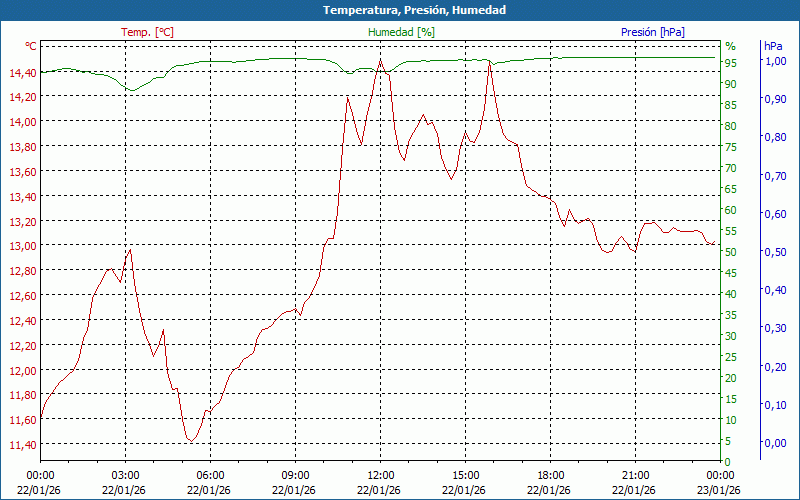Click the 18:00 time axis label

click(551, 475)
